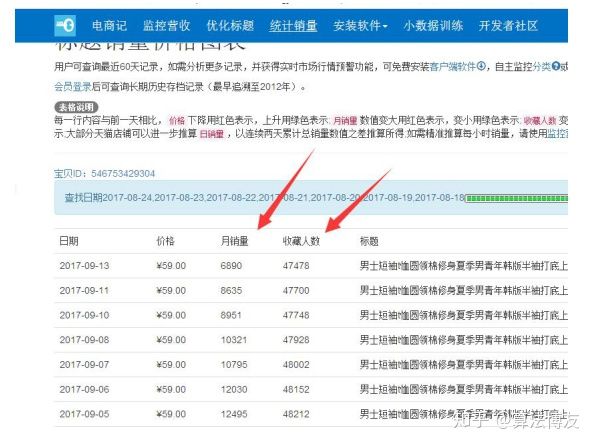Expand the 安装软件 dropdown menu
The height and width of the screenshot is (446, 595).
(360, 26)
